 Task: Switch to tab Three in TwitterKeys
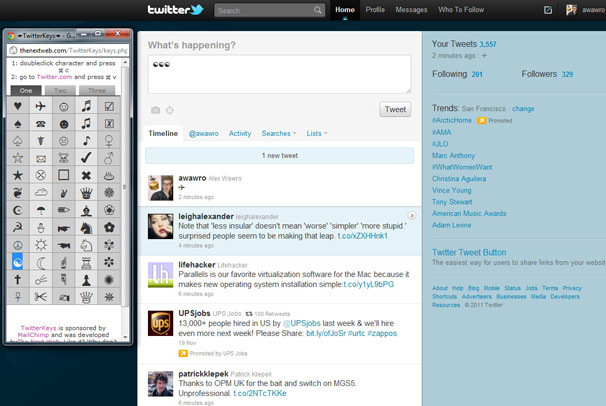coord(97,90)
